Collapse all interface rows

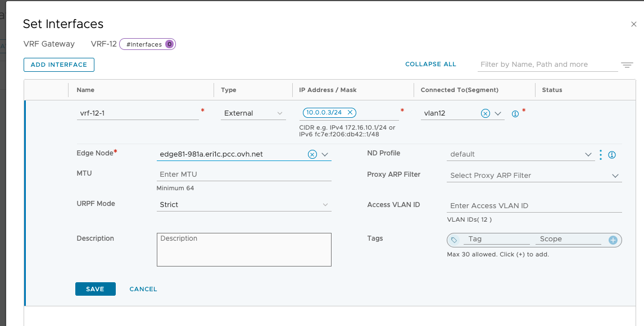pos(430,65)
